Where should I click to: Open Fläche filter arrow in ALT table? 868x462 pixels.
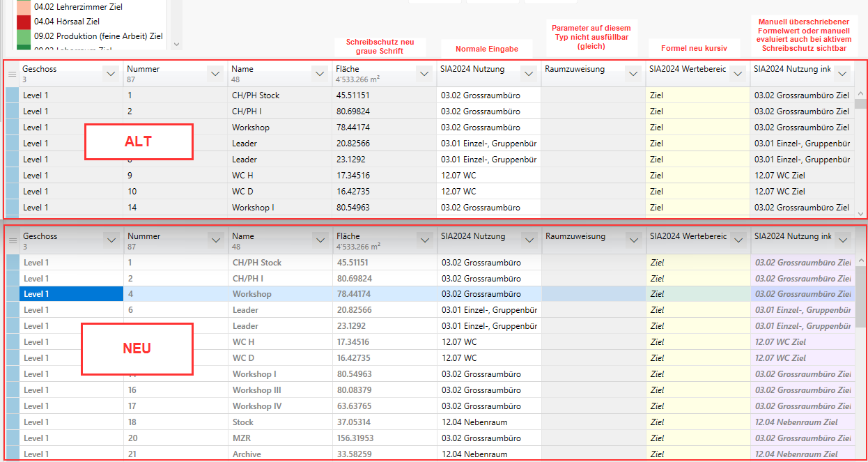(x=424, y=73)
